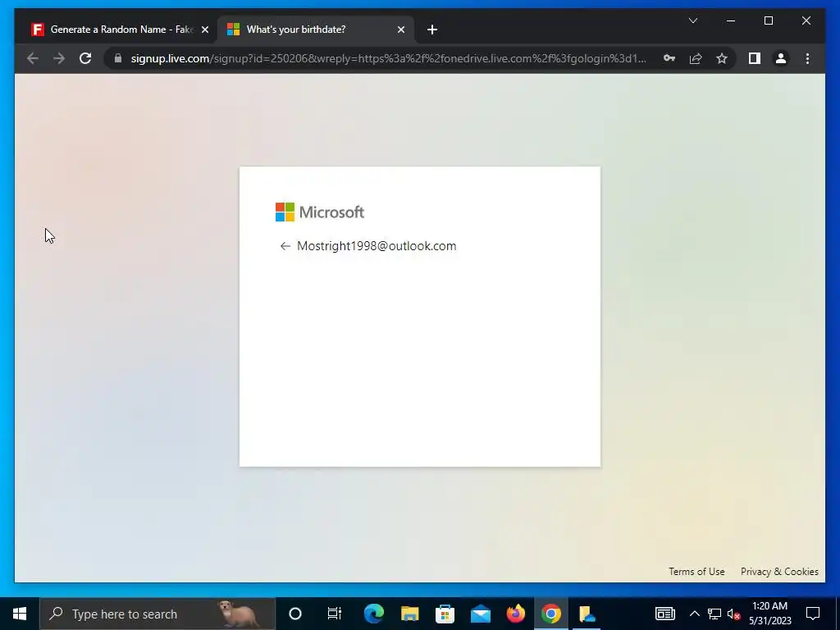Open the clock showing 1:20 AM
This screenshot has height=630, width=840.
click(769, 614)
